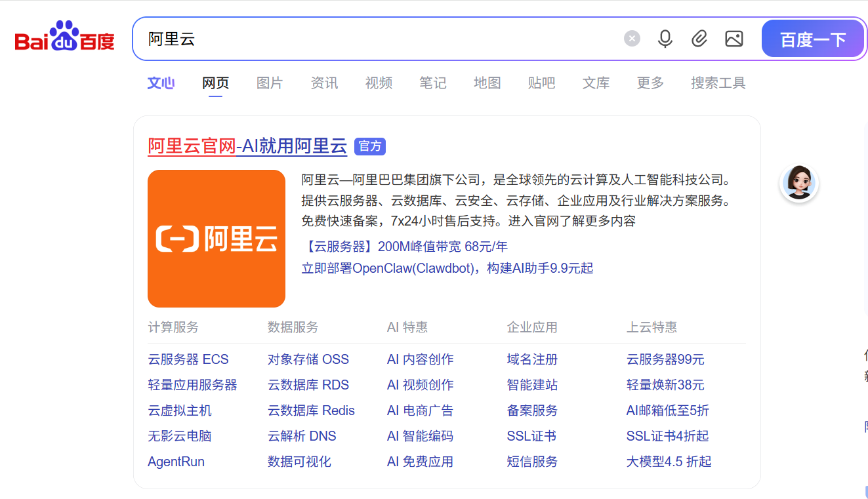
Task: Open AgentRun link
Action: click(x=176, y=462)
